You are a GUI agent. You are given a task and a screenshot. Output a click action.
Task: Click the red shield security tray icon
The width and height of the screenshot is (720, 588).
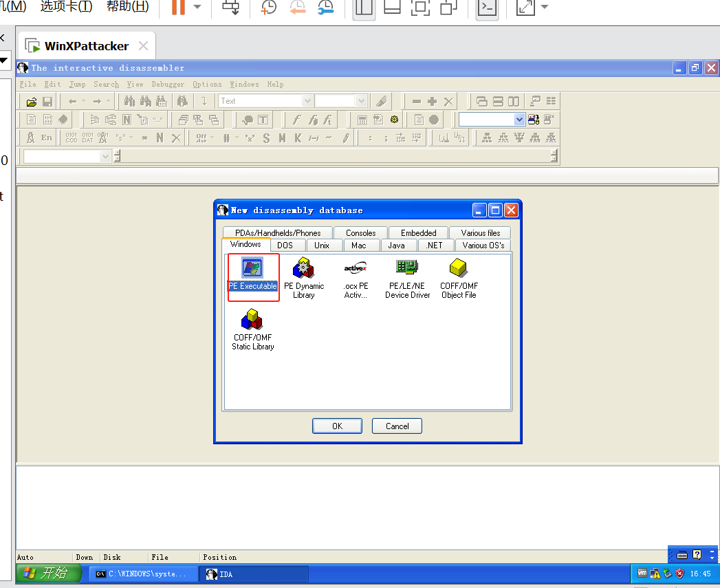pyautogui.click(x=679, y=574)
